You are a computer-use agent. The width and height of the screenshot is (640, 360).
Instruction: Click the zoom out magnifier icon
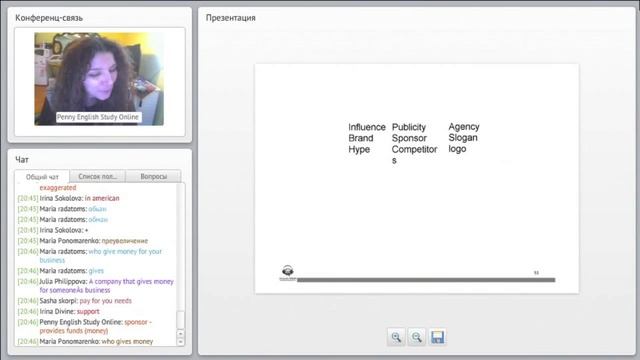pyautogui.click(x=416, y=337)
